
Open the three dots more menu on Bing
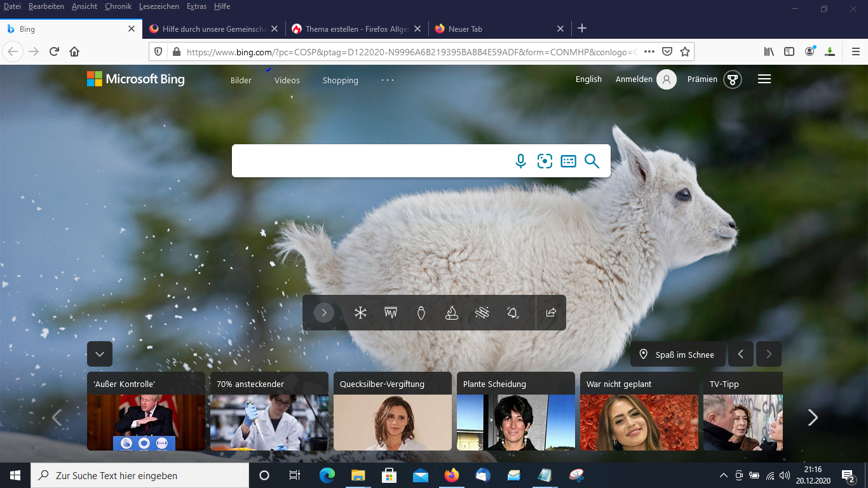(x=388, y=80)
